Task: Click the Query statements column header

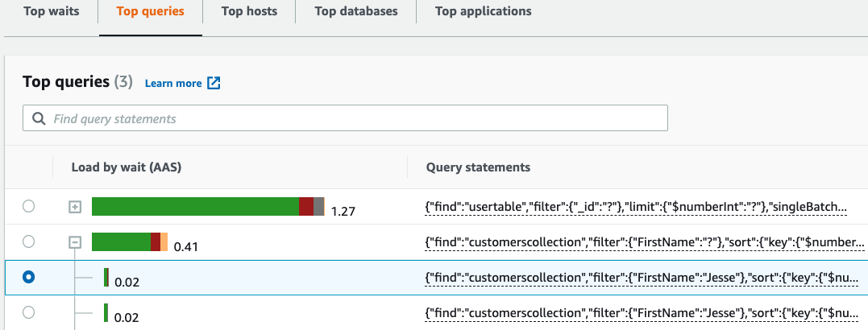Action: click(x=478, y=167)
